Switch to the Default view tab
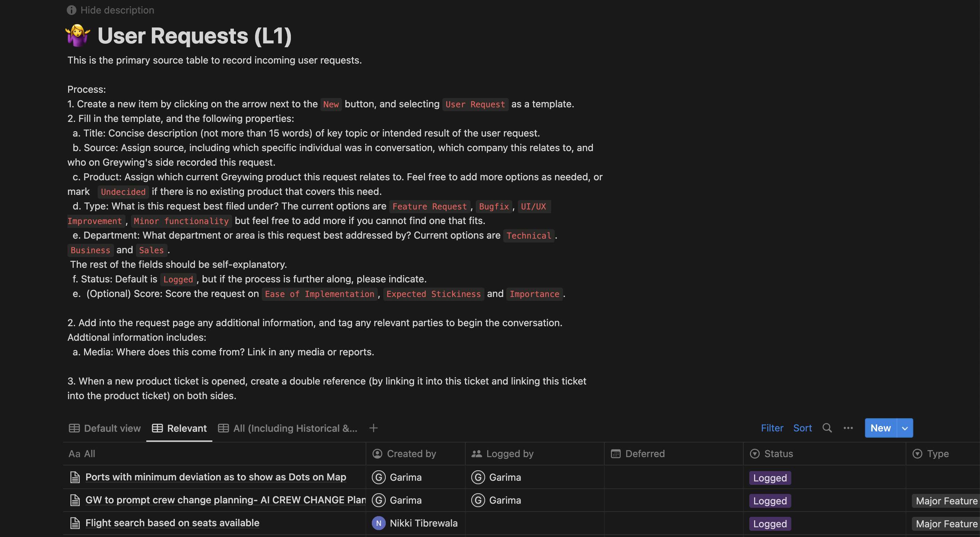The height and width of the screenshot is (537, 980). 105,428
